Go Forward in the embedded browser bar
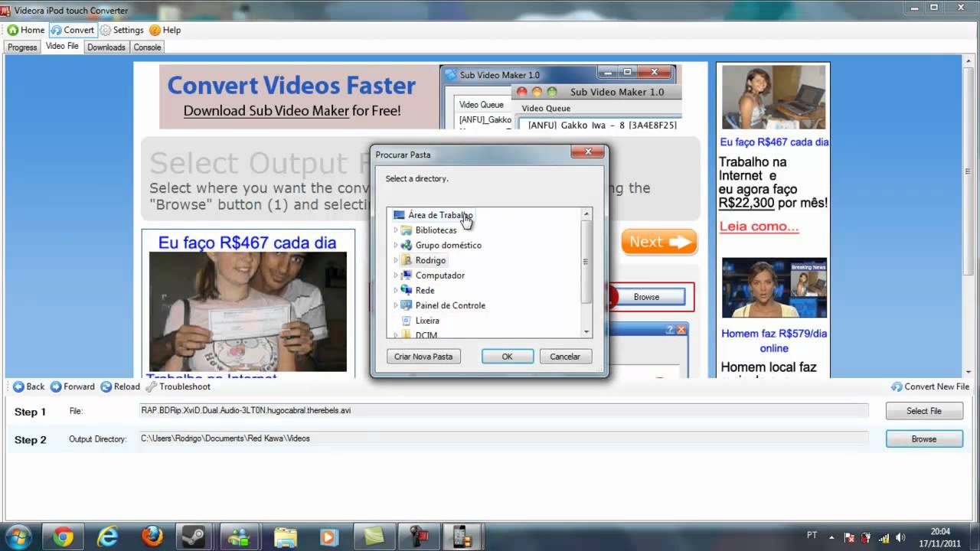This screenshot has height=551, width=980. click(72, 386)
